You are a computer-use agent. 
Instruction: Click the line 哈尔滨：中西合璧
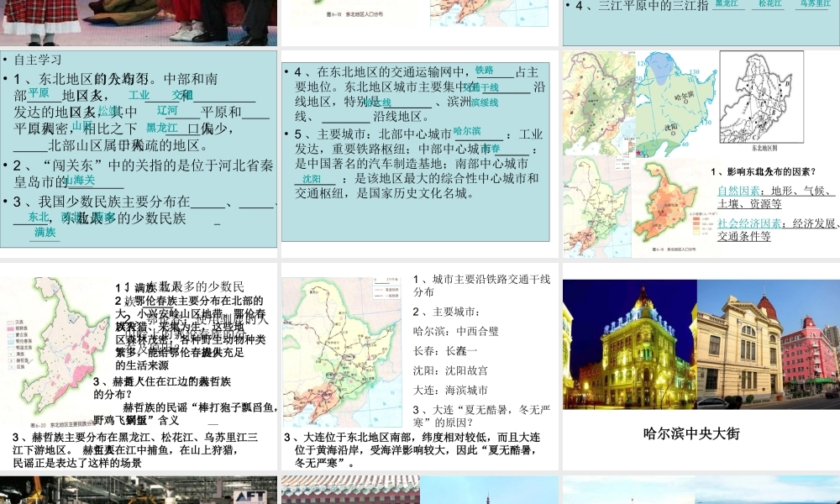[455, 332]
